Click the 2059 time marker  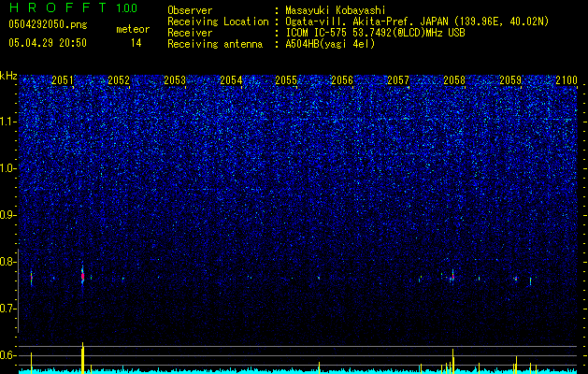click(510, 80)
